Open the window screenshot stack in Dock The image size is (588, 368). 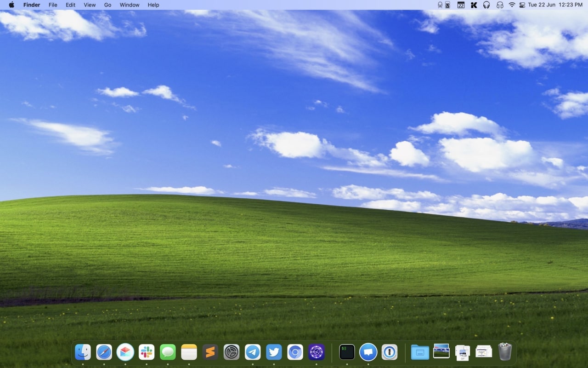(484, 352)
